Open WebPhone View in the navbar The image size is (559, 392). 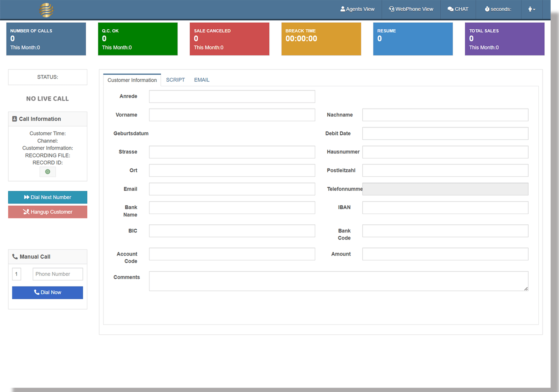click(411, 9)
